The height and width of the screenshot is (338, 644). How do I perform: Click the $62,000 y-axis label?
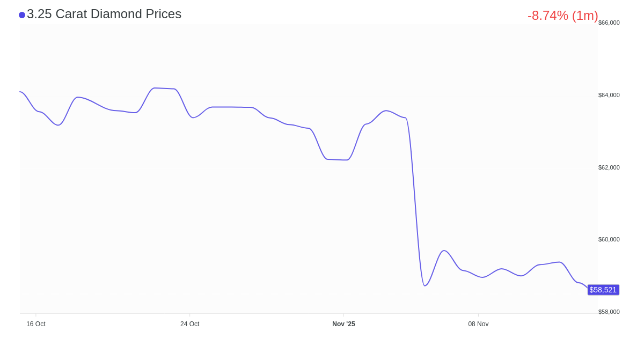click(x=609, y=167)
